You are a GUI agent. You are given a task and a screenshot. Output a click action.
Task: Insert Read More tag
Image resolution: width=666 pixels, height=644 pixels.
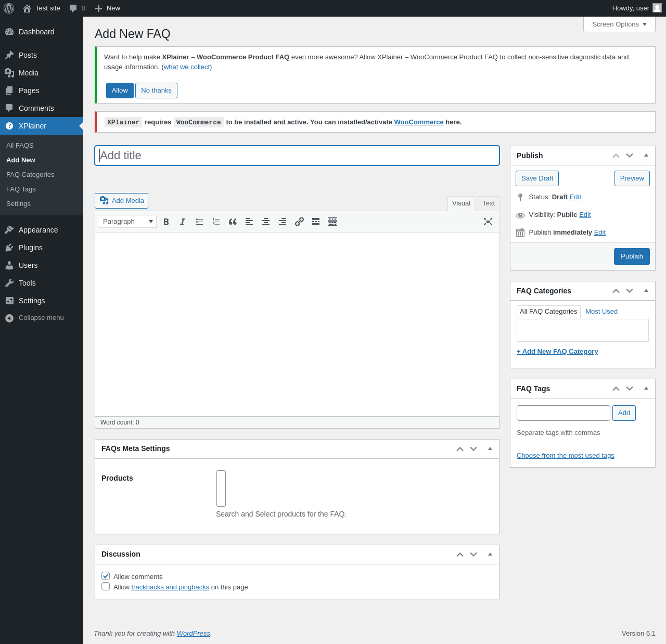[x=316, y=222]
